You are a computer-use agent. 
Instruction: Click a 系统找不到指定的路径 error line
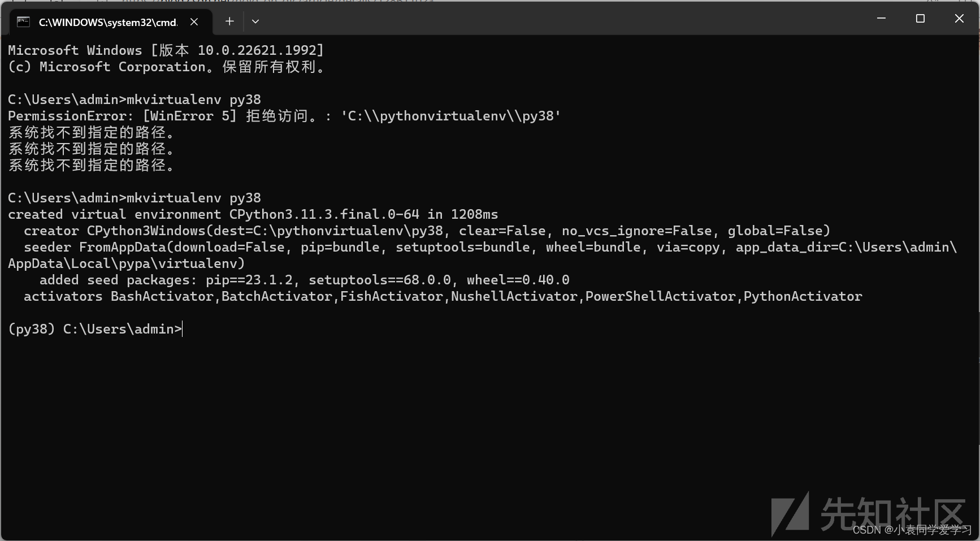[90, 132]
